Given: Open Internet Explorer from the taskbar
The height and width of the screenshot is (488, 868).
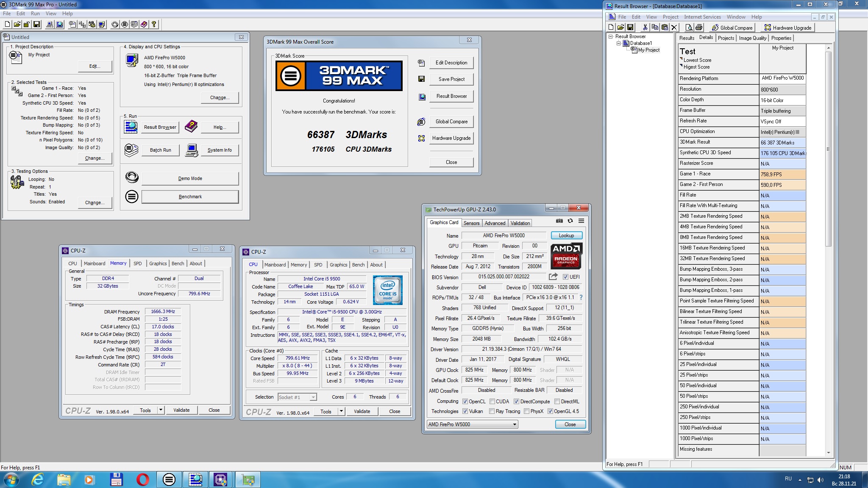Looking at the screenshot, I should [x=38, y=480].
